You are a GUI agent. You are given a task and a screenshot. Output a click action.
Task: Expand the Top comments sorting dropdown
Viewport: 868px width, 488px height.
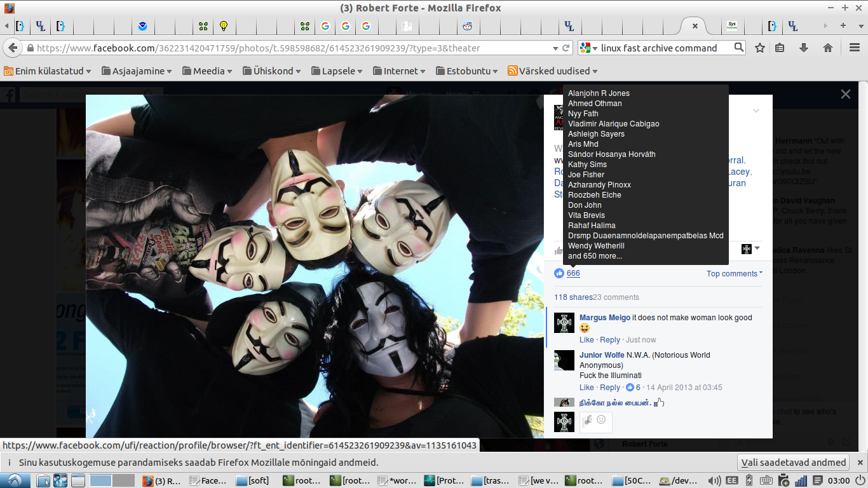click(735, 274)
